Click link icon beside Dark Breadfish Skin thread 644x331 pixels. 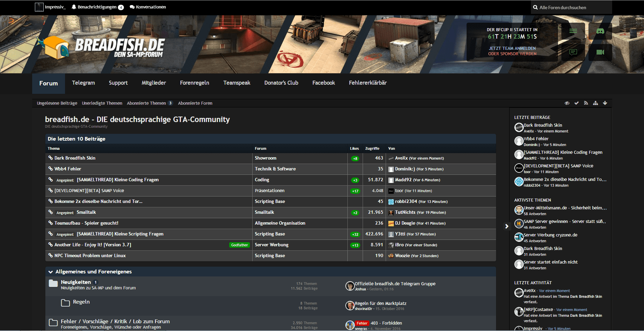pyautogui.click(x=50, y=158)
